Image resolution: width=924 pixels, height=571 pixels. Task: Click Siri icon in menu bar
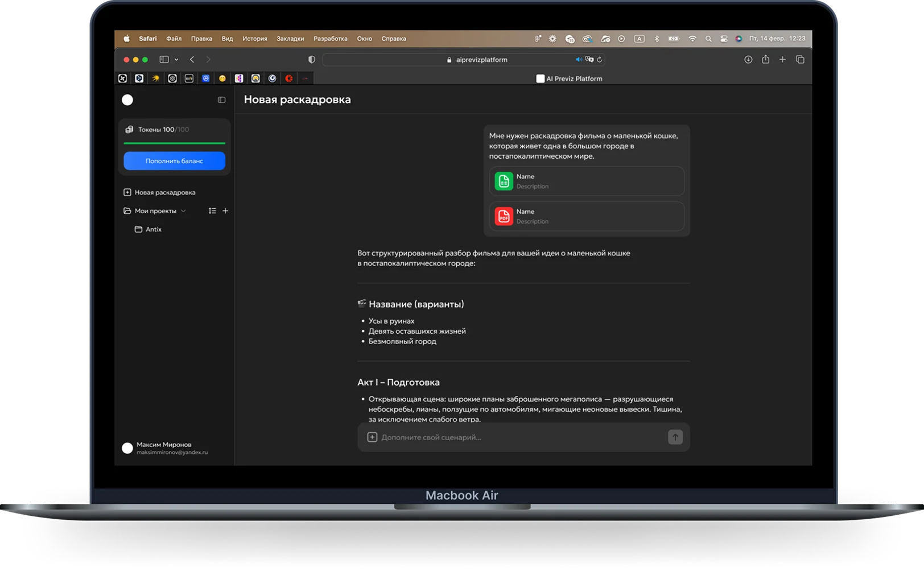tap(739, 39)
